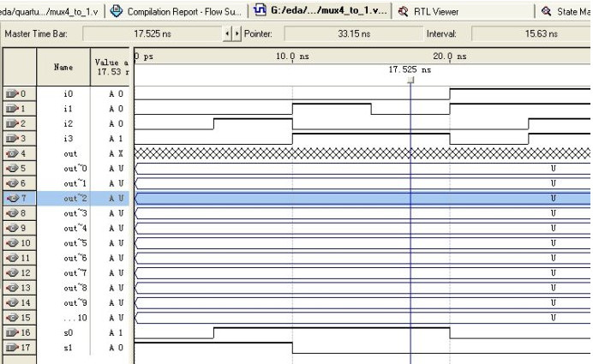Click the Compilation Report tab icon

pos(116,11)
